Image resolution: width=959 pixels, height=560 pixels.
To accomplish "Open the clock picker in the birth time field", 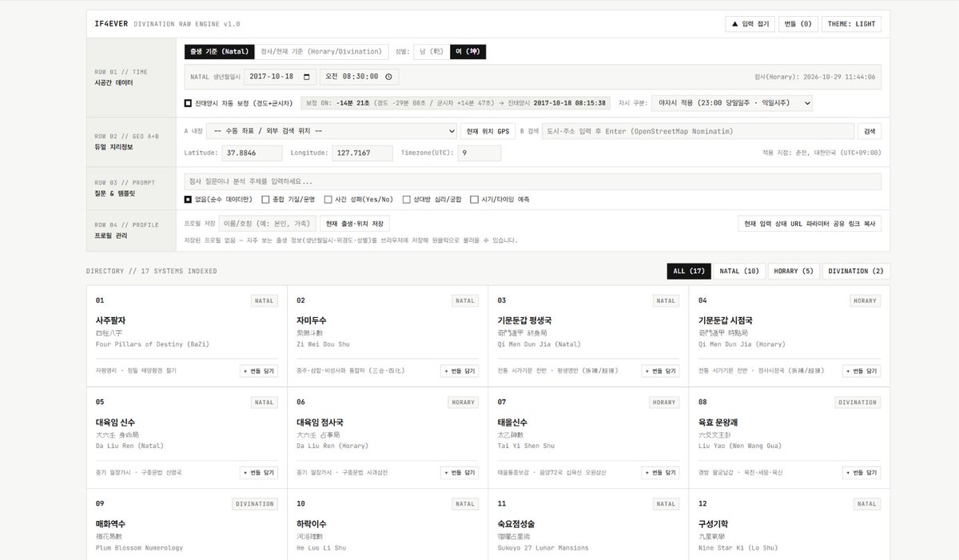I will [388, 77].
